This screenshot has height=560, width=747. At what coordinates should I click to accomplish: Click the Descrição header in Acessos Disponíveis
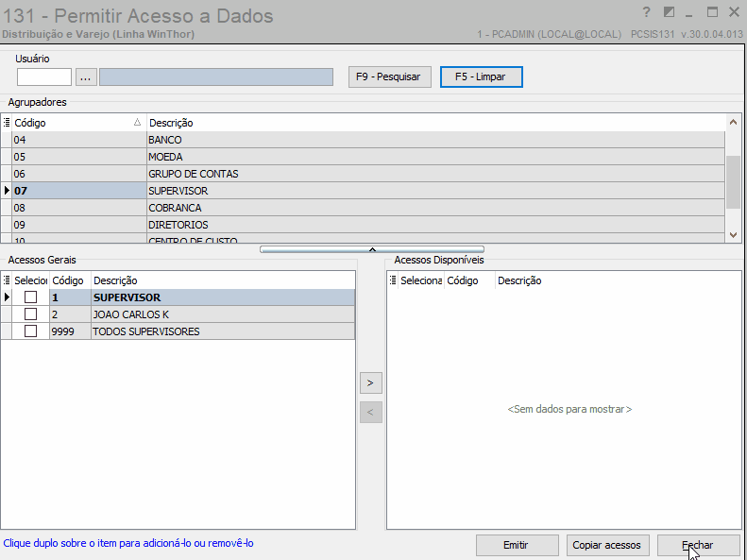coord(618,280)
